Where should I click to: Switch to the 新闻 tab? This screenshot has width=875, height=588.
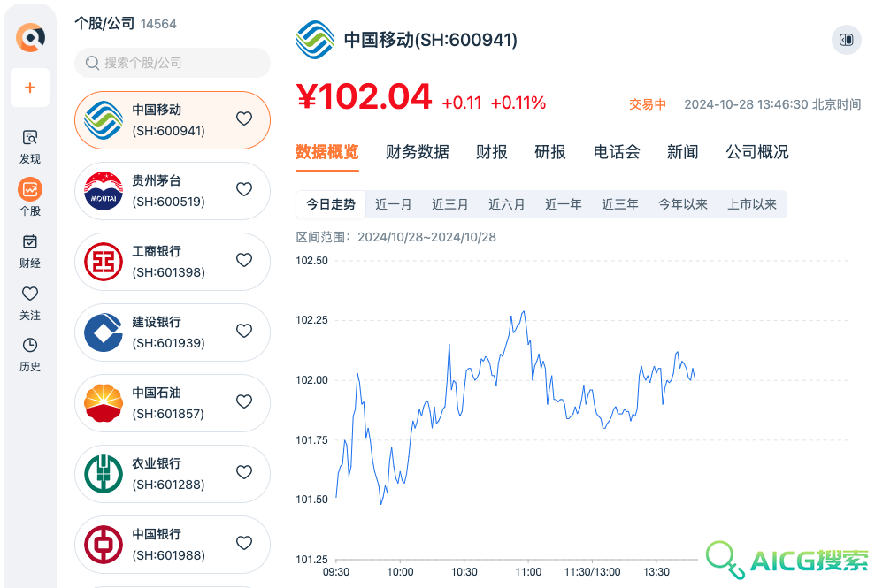point(682,152)
